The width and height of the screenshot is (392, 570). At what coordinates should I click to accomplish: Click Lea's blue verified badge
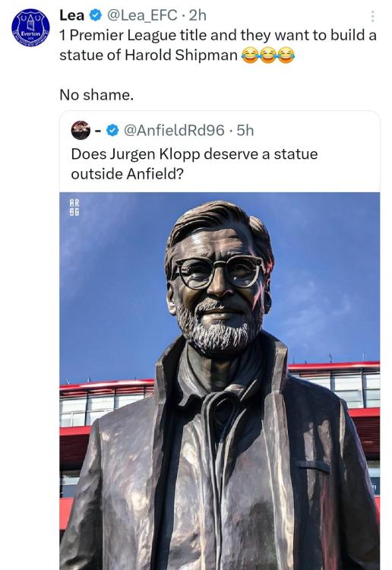(96, 16)
